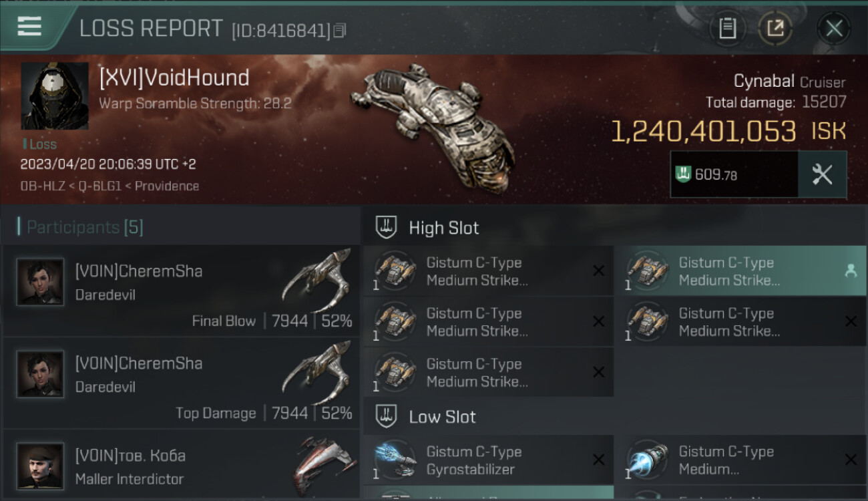Click the Providence location link
Viewport: 868px width, 501px height.
[x=167, y=186]
